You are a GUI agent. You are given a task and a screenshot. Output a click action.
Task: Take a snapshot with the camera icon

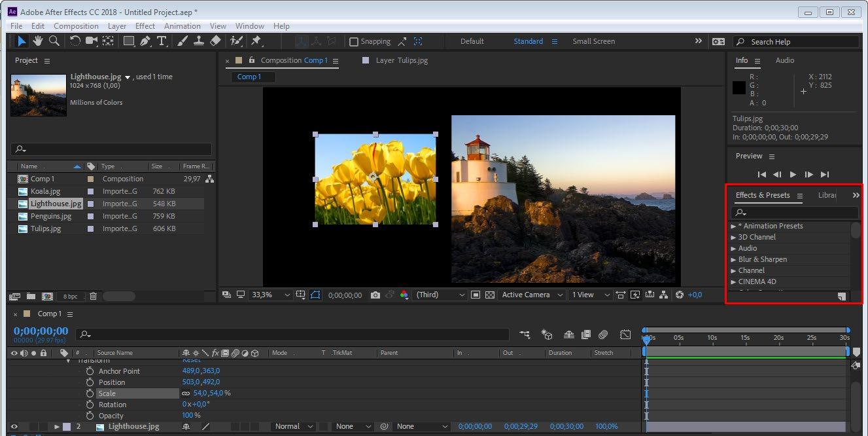[375, 295]
